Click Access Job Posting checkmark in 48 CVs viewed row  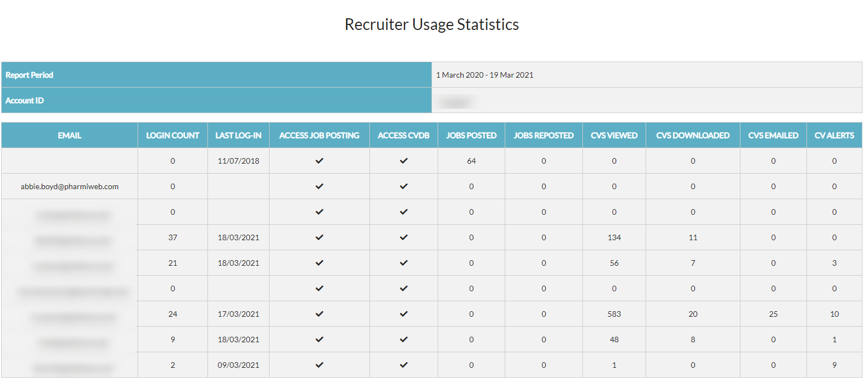click(x=319, y=340)
